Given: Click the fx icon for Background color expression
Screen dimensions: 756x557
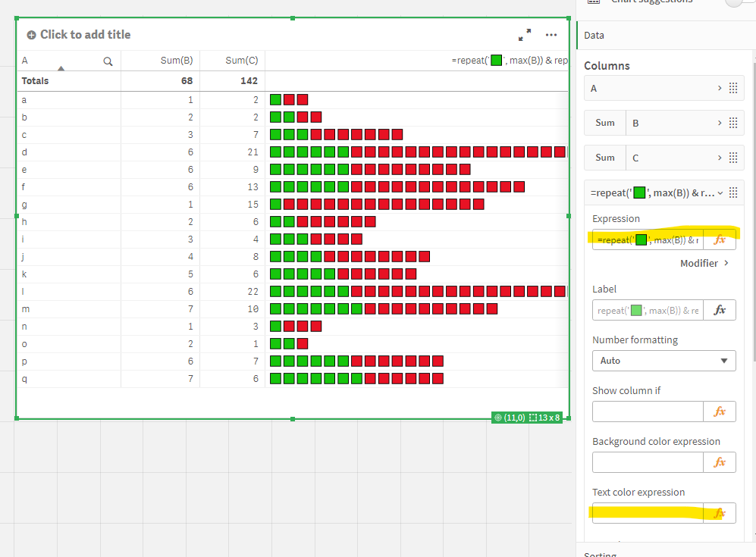Looking at the screenshot, I should [718, 462].
